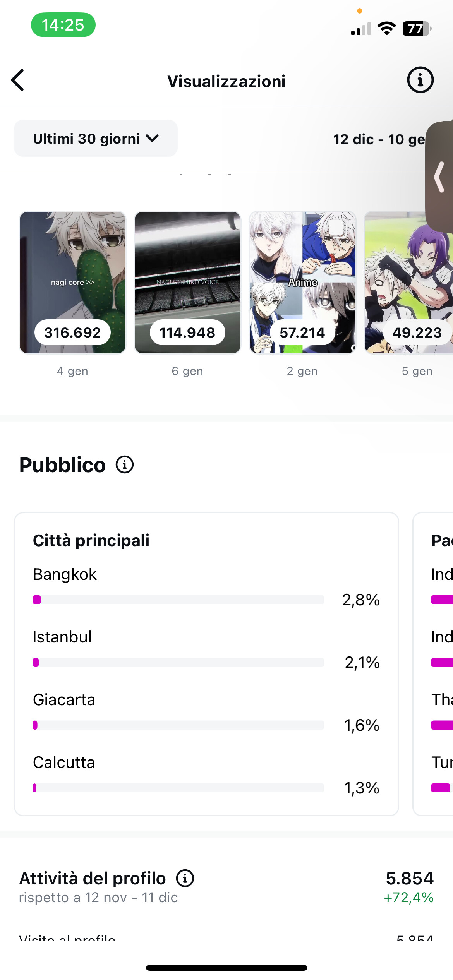Tap the Città principali card title
453x980 pixels.
pyautogui.click(x=91, y=540)
